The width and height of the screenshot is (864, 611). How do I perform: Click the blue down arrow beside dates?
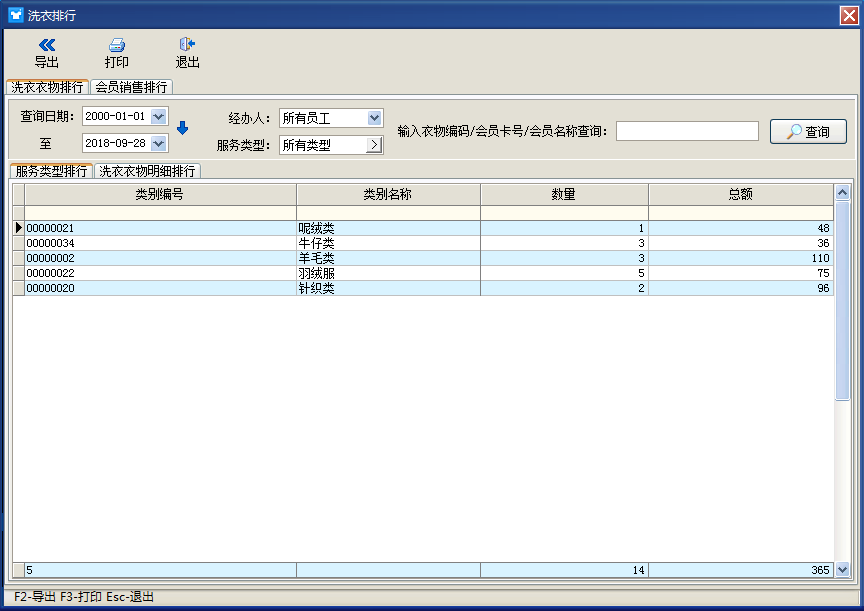tap(182, 128)
